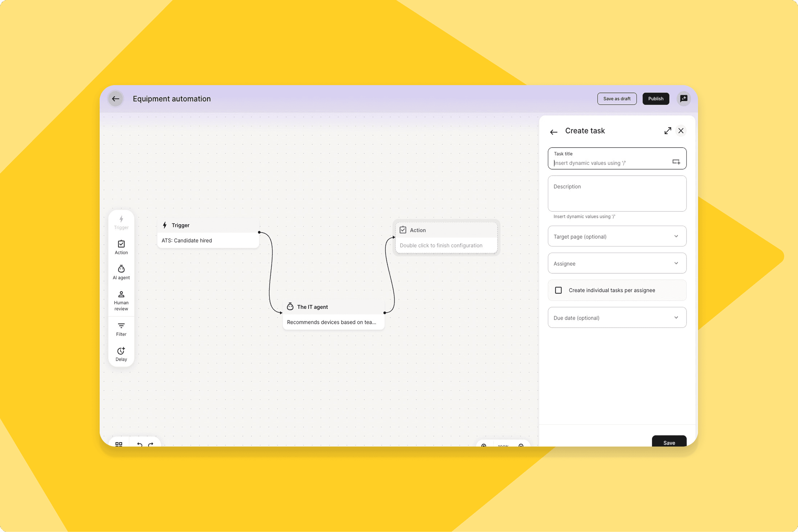The width and height of the screenshot is (798, 532).
Task: Add a Human review step from the sidebar
Action: (x=121, y=301)
